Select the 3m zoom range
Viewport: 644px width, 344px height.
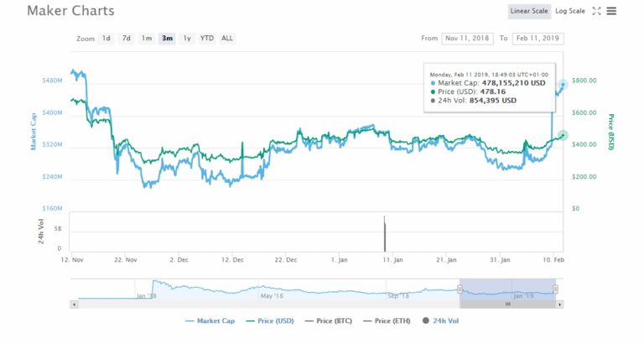point(167,39)
